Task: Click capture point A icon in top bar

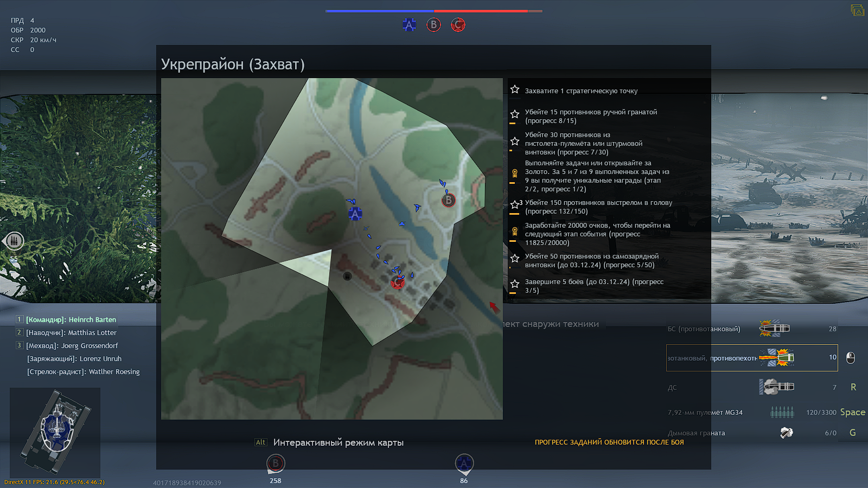Action: pyautogui.click(x=409, y=24)
